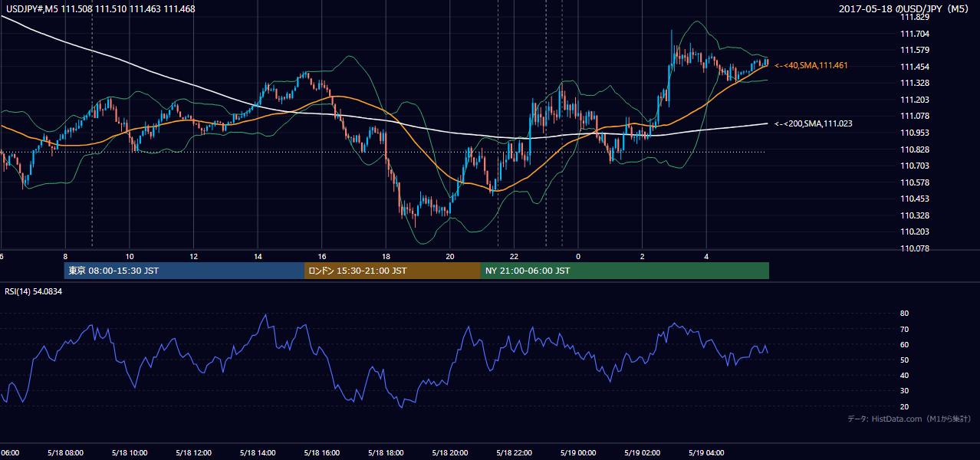Click the 30 level on the RSI scale
The width and height of the screenshot is (980, 460).
coord(905,391)
